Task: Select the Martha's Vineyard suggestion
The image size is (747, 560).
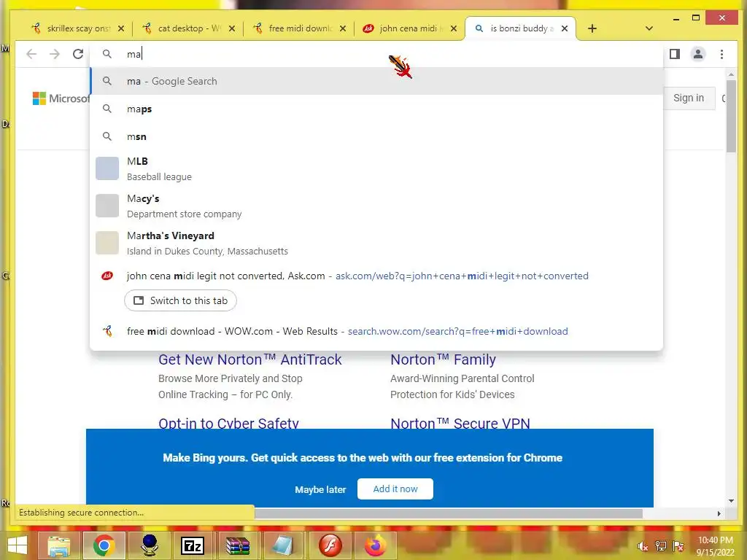Action: click(x=376, y=244)
